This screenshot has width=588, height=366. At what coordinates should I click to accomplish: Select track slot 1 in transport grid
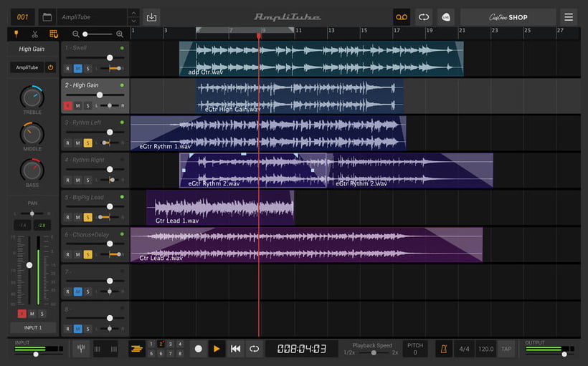[x=151, y=344]
